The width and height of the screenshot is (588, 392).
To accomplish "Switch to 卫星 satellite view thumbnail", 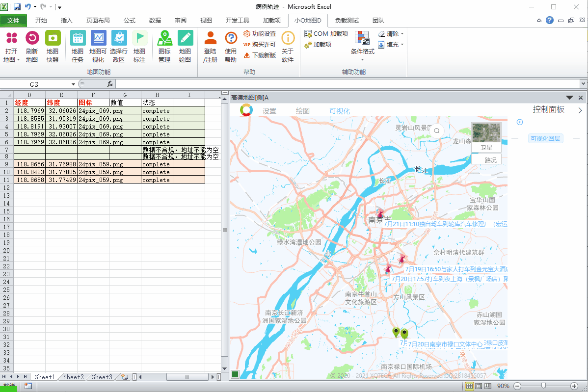I will [486, 137].
